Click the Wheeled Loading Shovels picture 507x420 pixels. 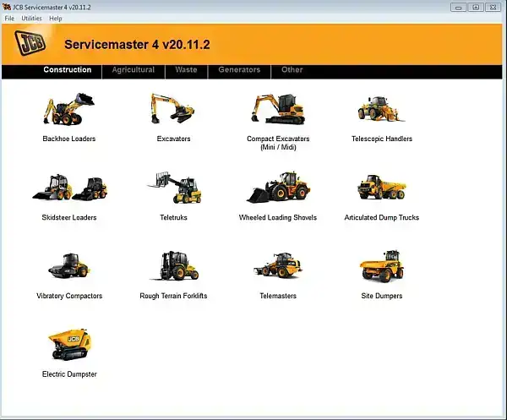coord(278,188)
